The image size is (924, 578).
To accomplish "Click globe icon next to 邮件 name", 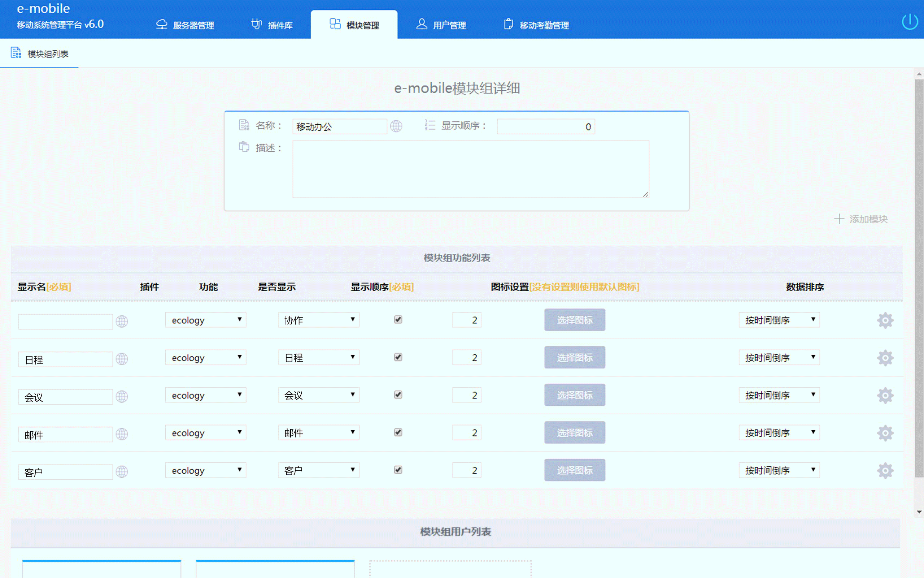I will pyautogui.click(x=122, y=434).
